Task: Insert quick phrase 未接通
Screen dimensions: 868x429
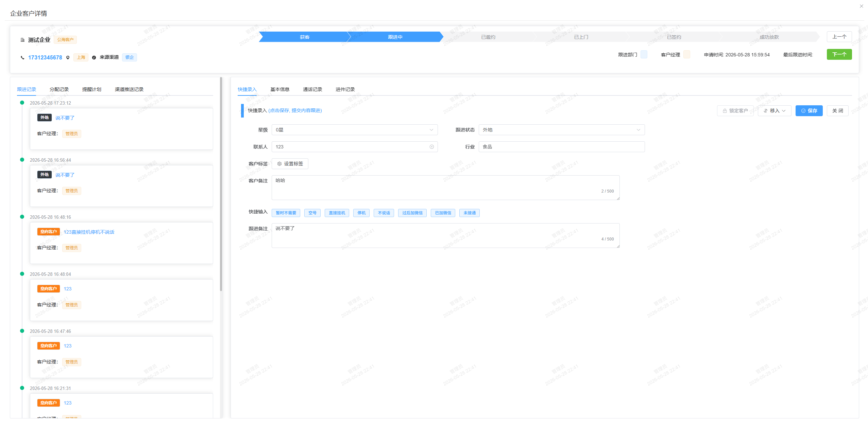Action: click(x=470, y=213)
